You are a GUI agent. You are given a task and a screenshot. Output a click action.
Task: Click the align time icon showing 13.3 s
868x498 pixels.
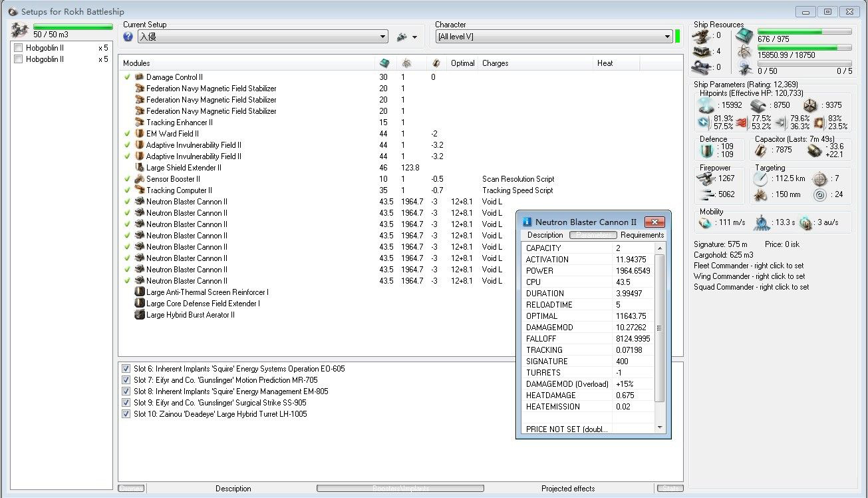[x=762, y=222]
